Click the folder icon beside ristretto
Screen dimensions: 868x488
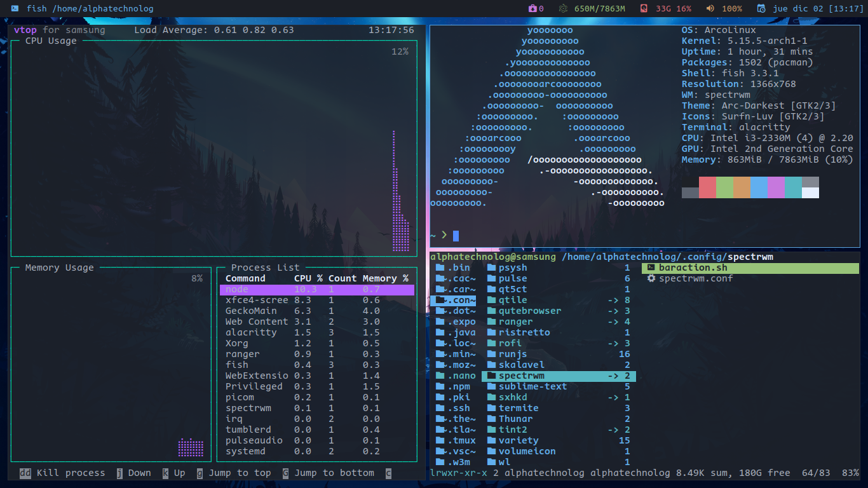tap(491, 333)
